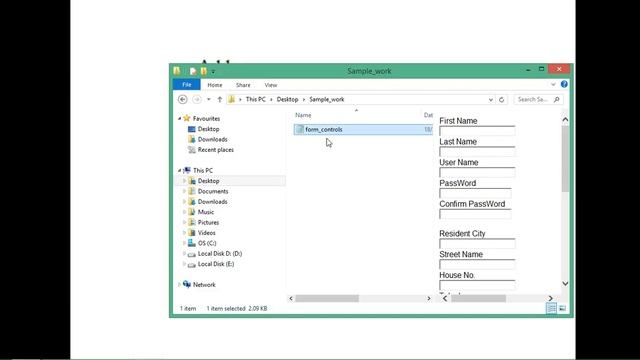Image resolution: width=640 pixels, height=360 pixels.
Task: Refresh the Sample_work folder
Action: [502, 100]
